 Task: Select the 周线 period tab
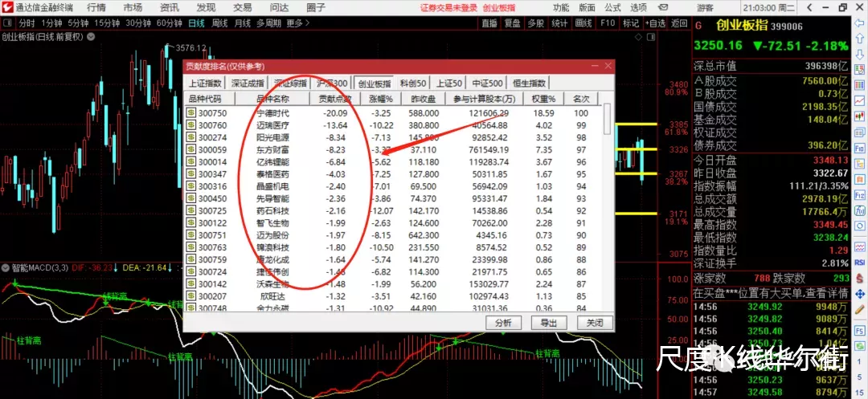pyautogui.click(x=219, y=23)
